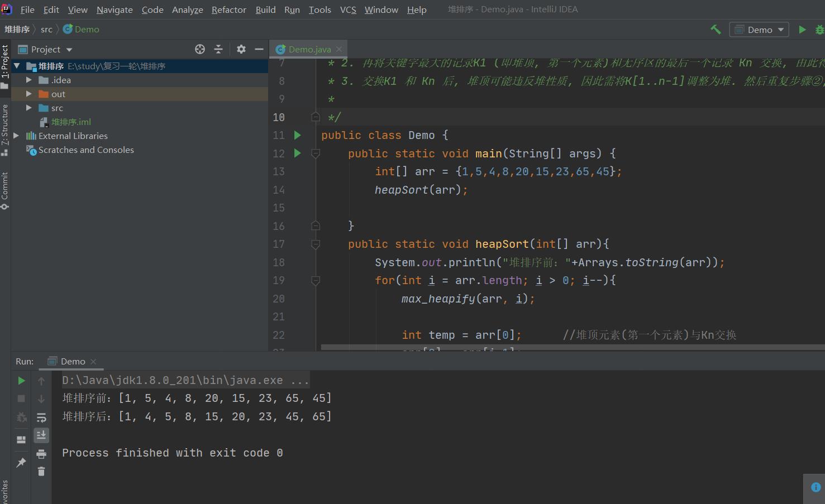Place cursor on line 14 heapSort(arr) call
Viewport: 825px width, 504px height.
[x=421, y=190]
